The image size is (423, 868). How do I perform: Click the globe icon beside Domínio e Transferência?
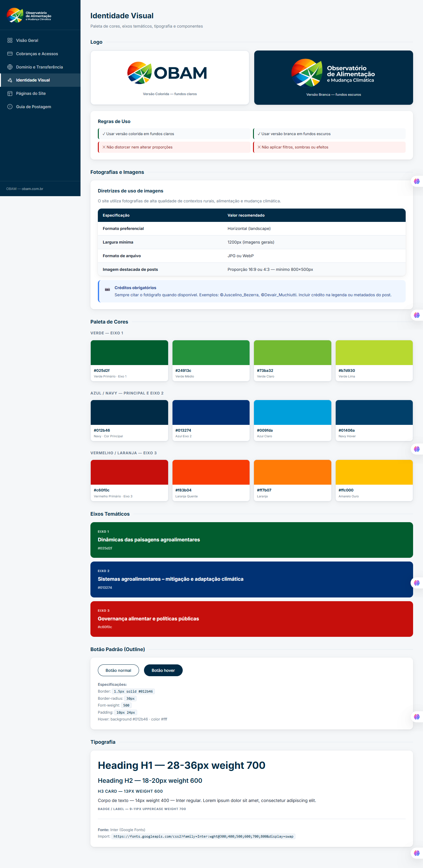pos(10,67)
